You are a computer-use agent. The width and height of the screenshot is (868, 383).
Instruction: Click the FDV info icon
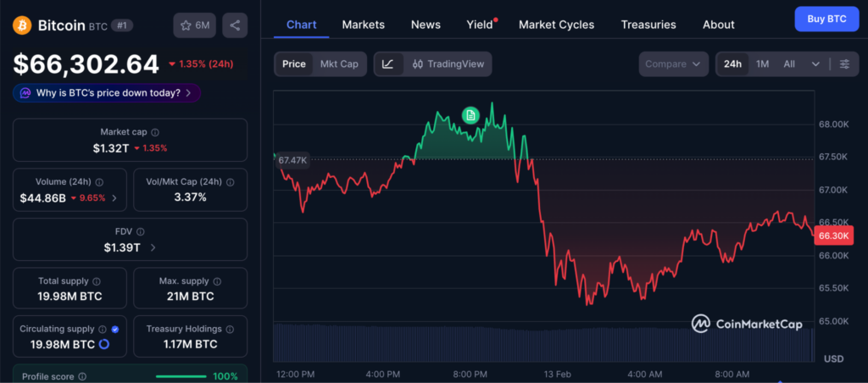[x=141, y=231]
